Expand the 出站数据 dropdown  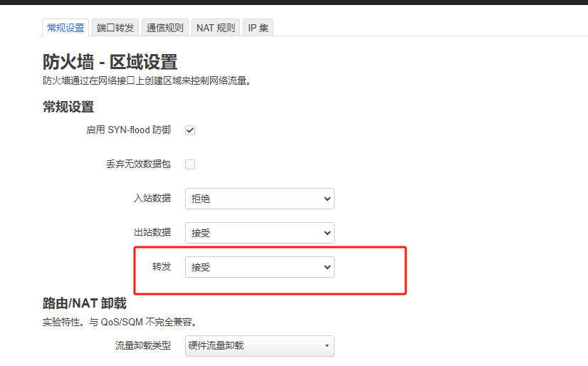click(x=259, y=233)
